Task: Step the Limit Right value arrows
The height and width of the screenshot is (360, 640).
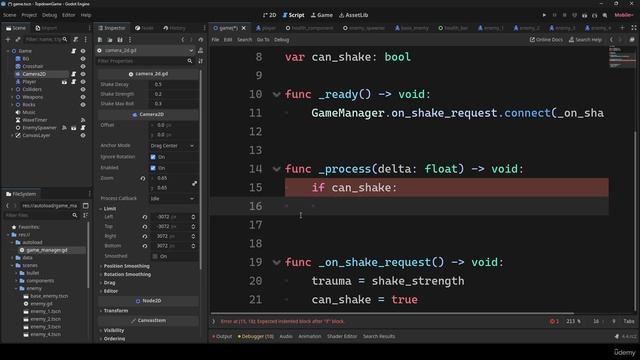Action: pos(193,236)
